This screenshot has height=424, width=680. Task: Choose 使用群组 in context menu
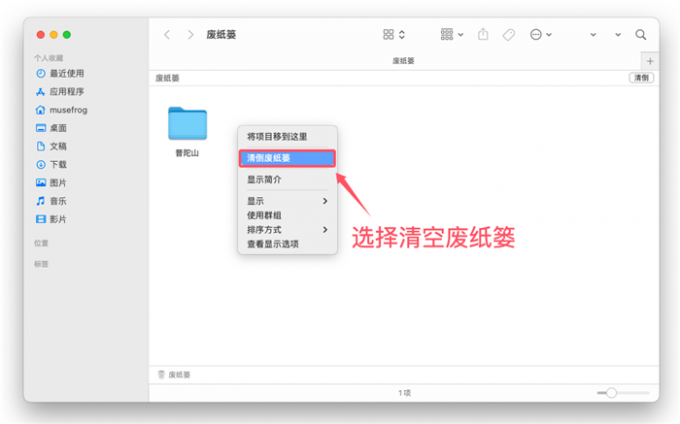[288, 215]
